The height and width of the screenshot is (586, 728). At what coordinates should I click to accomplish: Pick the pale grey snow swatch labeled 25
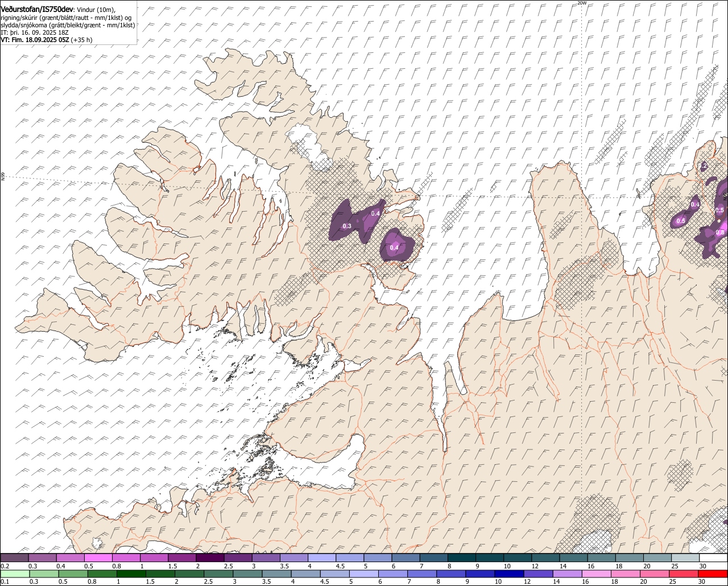click(685, 558)
